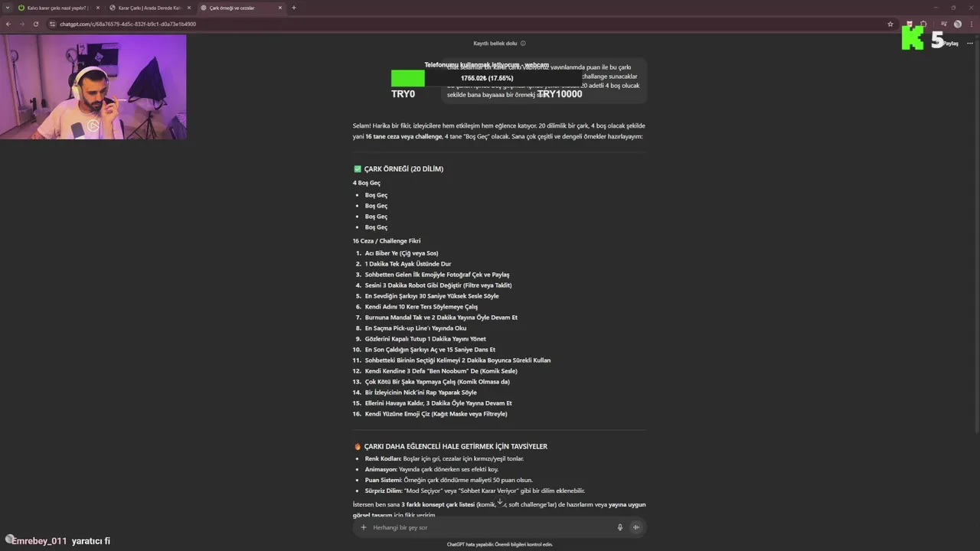This screenshot has height=551, width=980.
Task: Click list item 'Acı Biber Ye (Çiğ veya Sos)'
Action: coord(401,253)
